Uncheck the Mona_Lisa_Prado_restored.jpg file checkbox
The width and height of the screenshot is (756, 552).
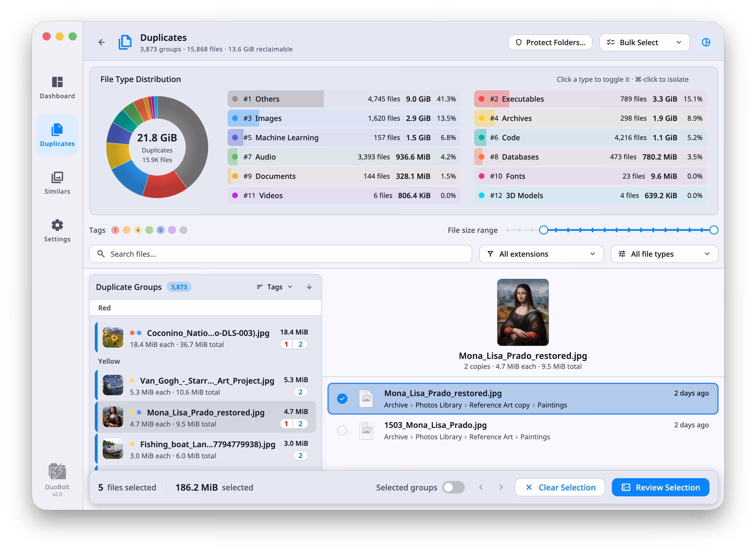coord(342,399)
